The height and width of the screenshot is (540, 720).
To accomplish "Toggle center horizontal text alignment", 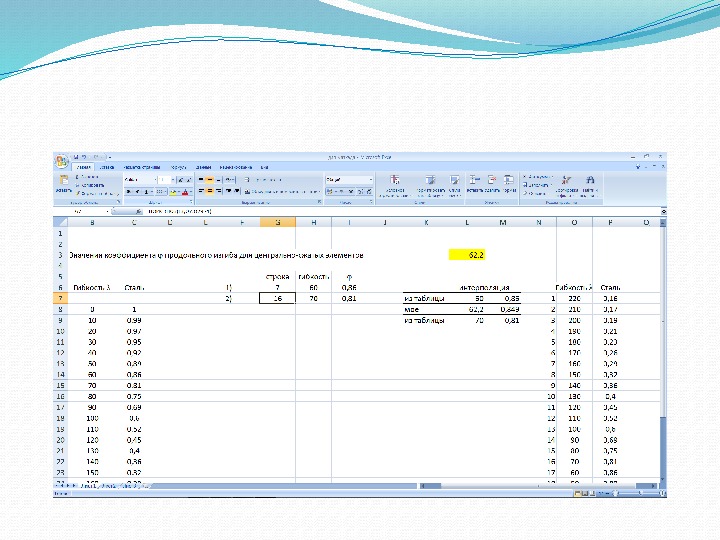I will 210,191.
